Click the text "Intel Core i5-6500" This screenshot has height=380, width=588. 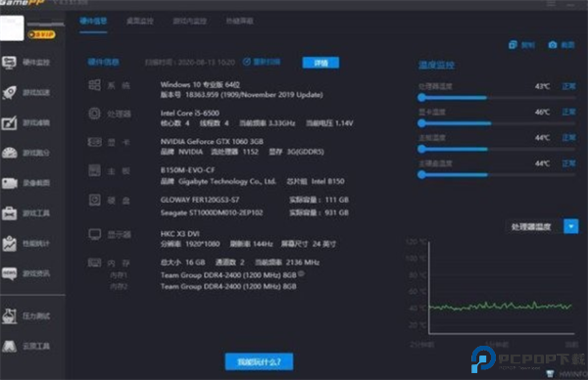point(190,114)
